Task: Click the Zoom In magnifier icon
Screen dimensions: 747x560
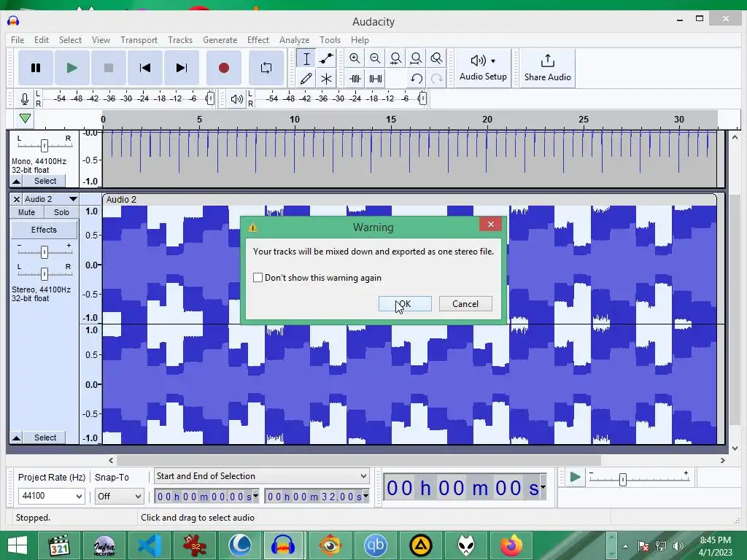Action: (355, 58)
